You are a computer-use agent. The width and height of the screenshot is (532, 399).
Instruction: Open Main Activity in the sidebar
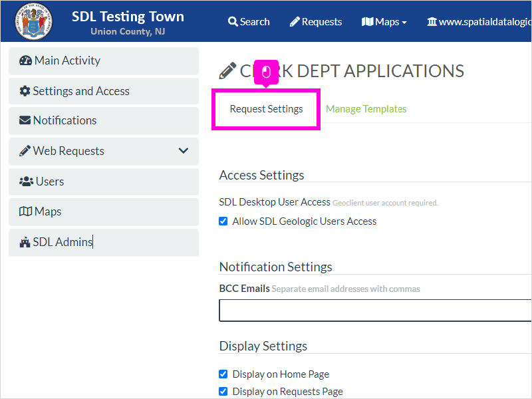coord(104,61)
